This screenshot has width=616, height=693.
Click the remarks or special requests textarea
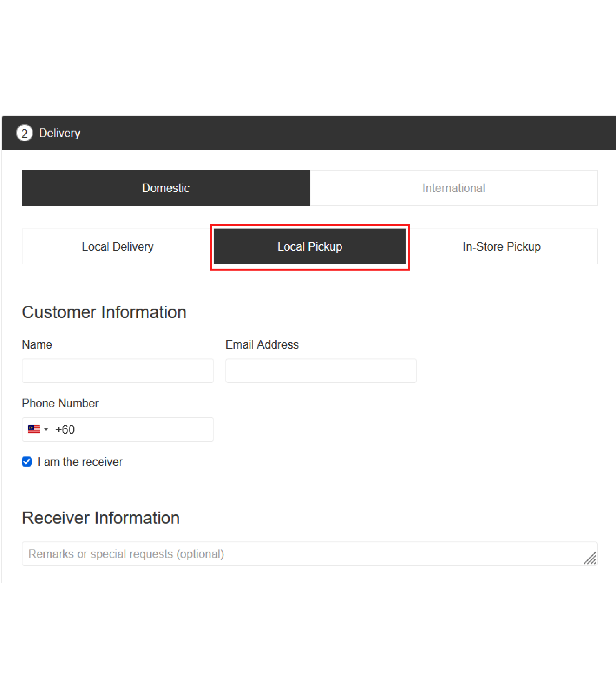310,554
